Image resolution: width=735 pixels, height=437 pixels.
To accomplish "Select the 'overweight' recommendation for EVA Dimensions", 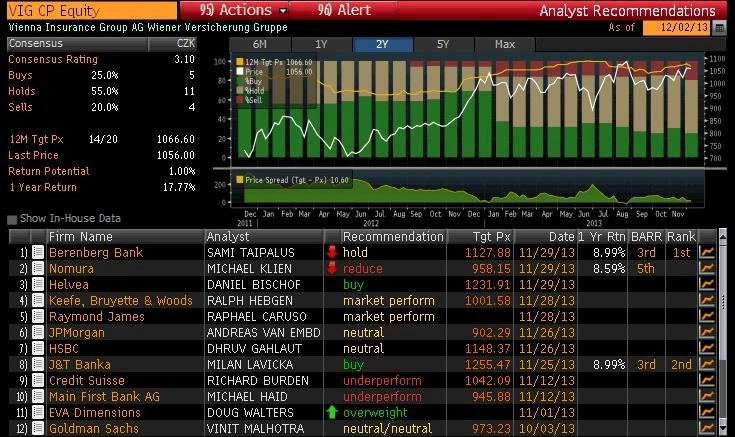I will coord(375,413).
